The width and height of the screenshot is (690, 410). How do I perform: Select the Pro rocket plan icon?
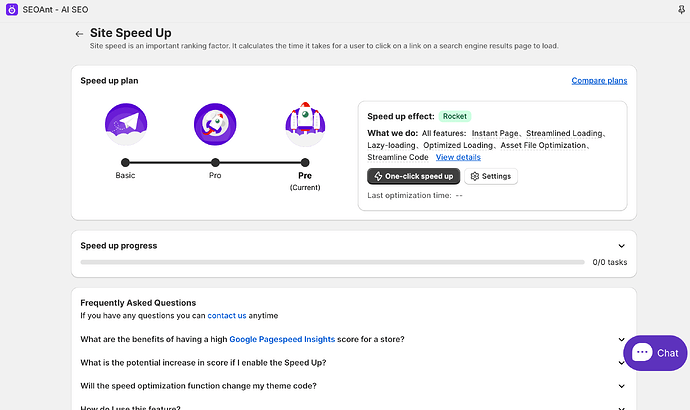pyautogui.click(x=215, y=124)
